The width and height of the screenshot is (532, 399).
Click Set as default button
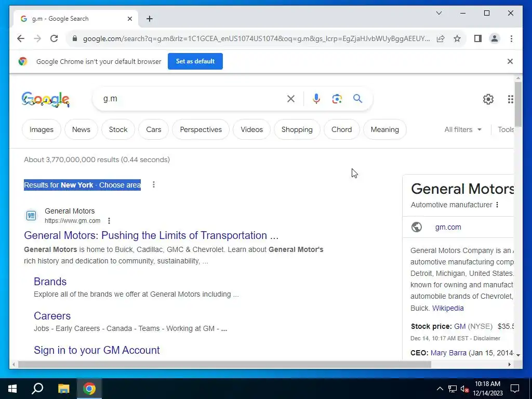pos(195,61)
